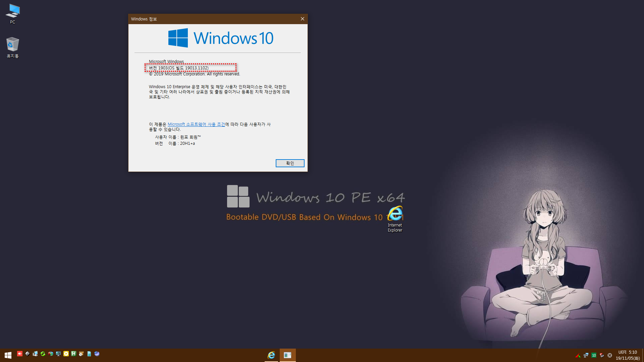
Task: Open the Windows Start menu
Action: (8, 355)
